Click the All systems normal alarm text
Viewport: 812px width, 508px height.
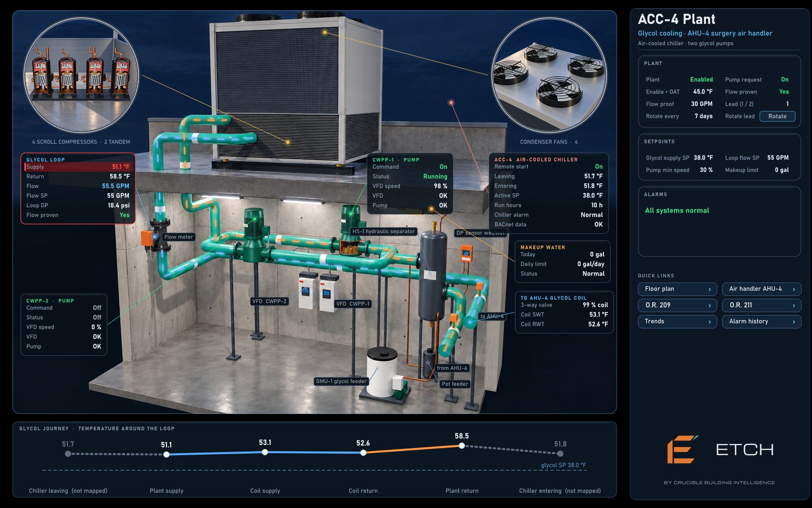pyautogui.click(x=677, y=211)
